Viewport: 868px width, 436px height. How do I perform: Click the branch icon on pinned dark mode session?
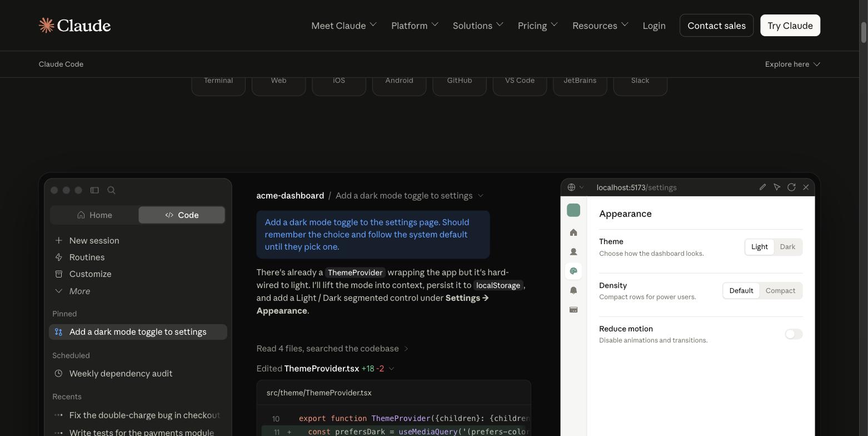pyautogui.click(x=58, y=332)
